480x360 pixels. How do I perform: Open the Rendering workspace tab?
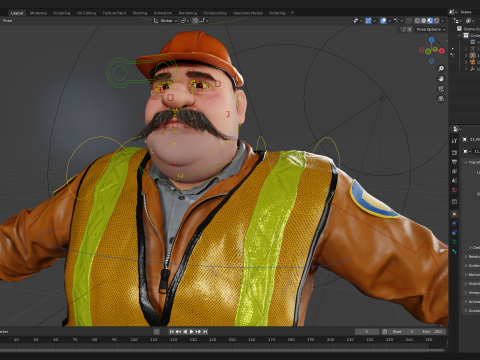pyautogui.click(x=188, y=13)
